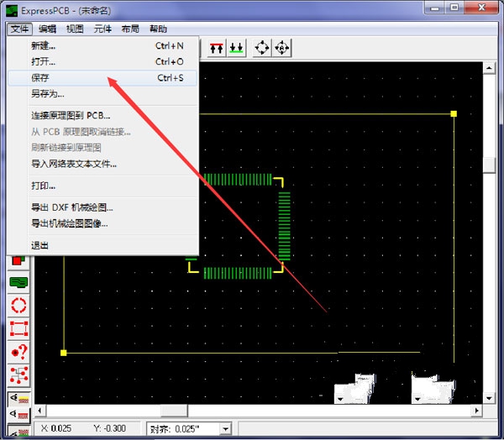
Task: Click vertical scrollbar down arrow
Action: coord(489,398)
